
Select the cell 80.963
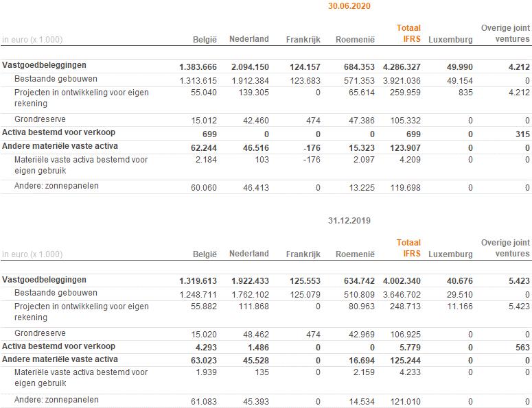362,307
